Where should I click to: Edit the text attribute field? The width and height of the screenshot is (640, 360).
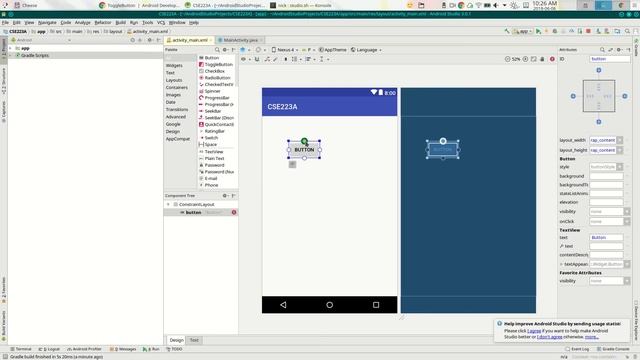coord(606,238)
